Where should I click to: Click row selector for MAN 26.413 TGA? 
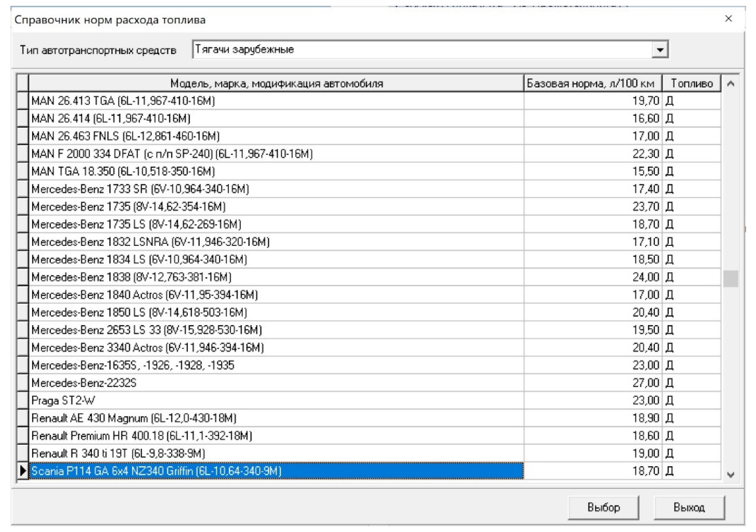click(23, 101)
